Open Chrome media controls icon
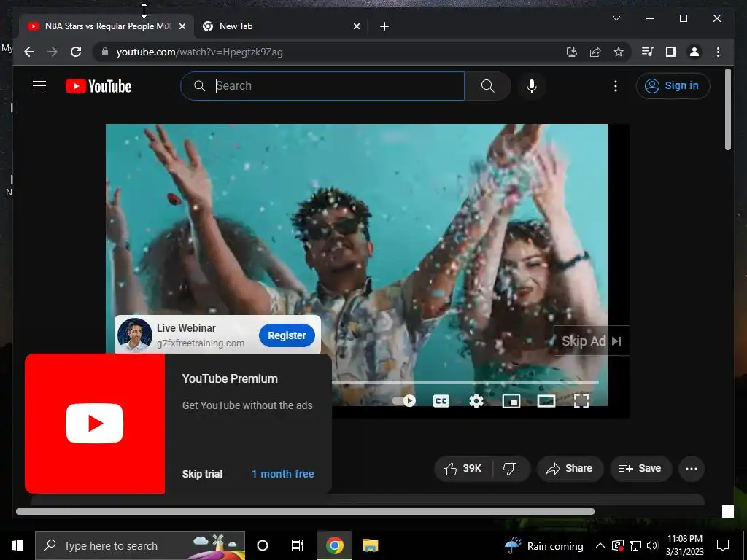This screenshot has width=747, height=560. [x=648, y=52]
